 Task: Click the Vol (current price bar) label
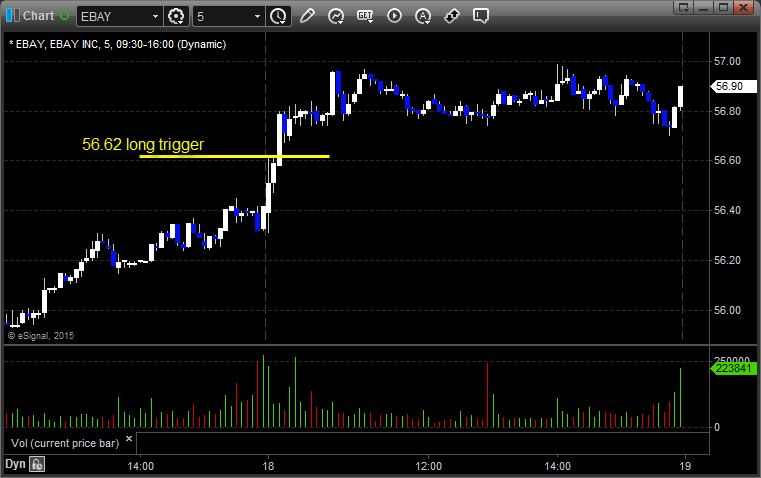pyautogui.click(x=65, y=443)
